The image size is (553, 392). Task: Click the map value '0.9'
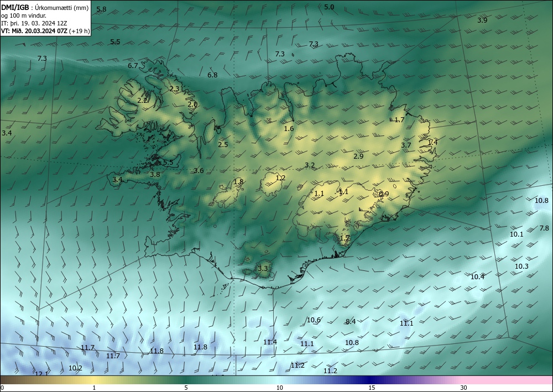[x=384, y=194]
